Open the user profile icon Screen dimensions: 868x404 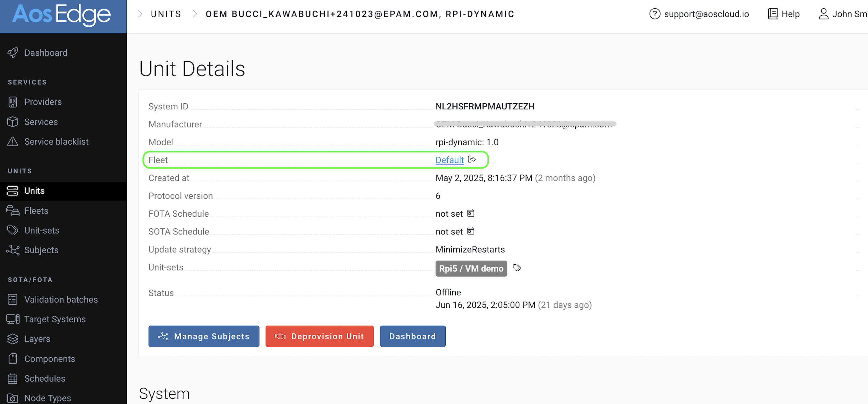click(x=823, y=14)
